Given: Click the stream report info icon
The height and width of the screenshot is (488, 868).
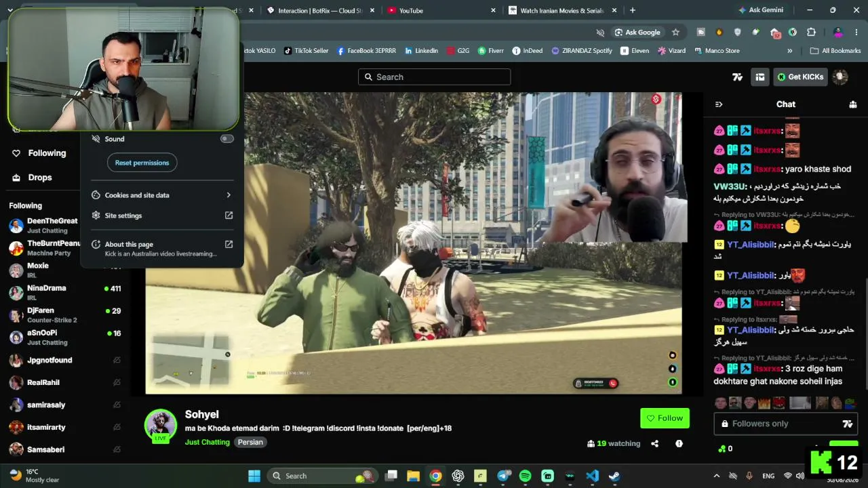Looking at the screenshot, I should pos(679,444).
